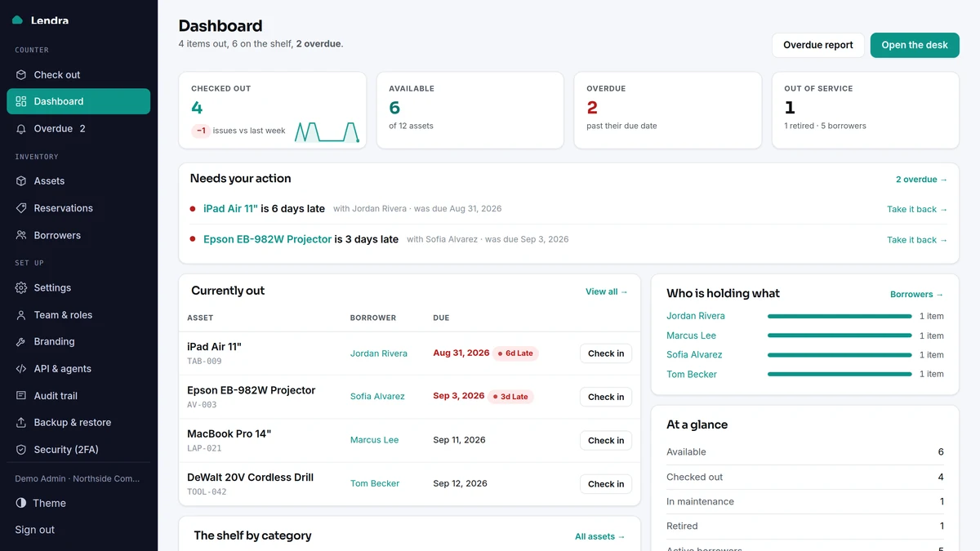Click the Assets cube icon
This screenshot has width=980, height=551.
(21, 181)
